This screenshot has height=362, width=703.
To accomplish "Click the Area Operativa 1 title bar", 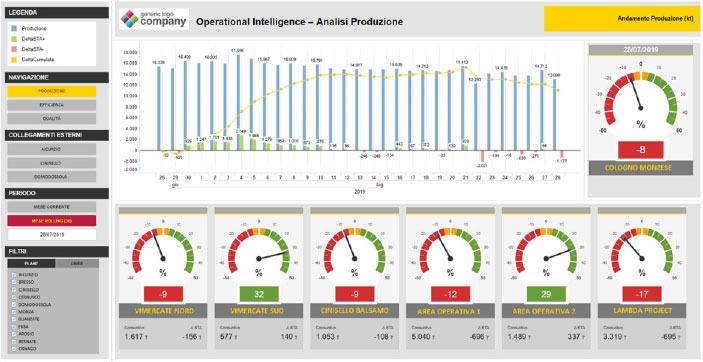I will point(451,310).
